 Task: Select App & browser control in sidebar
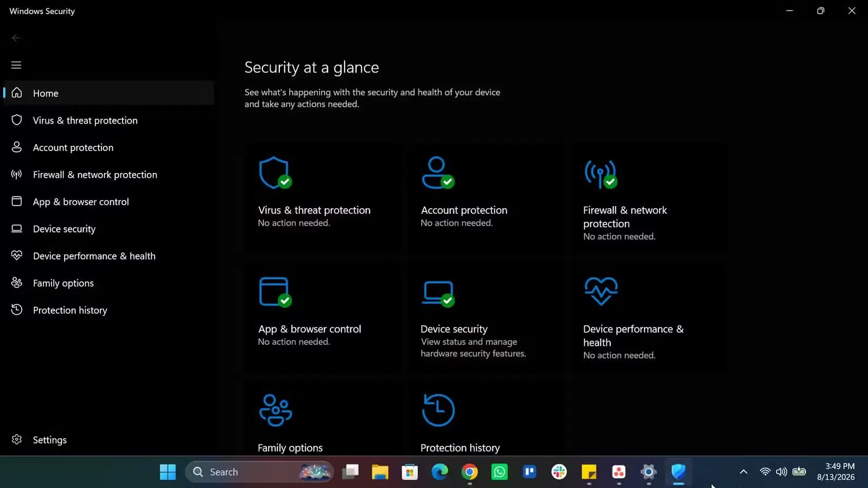point(109,202)
